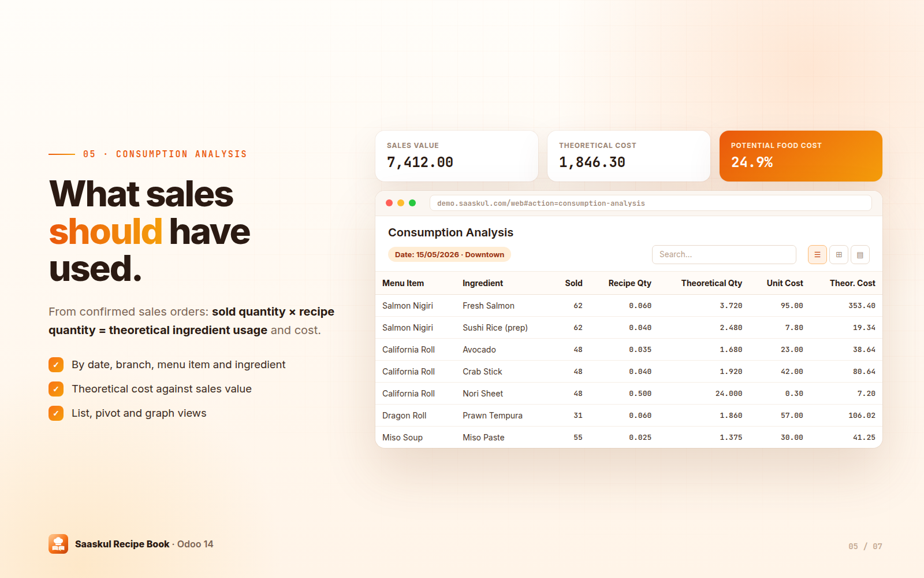Image resolution: width=924 pixels, height=578 pixels.
Task: Select 'Fresh Salmon' ingredient cell
Action: (x=489, y=306)
